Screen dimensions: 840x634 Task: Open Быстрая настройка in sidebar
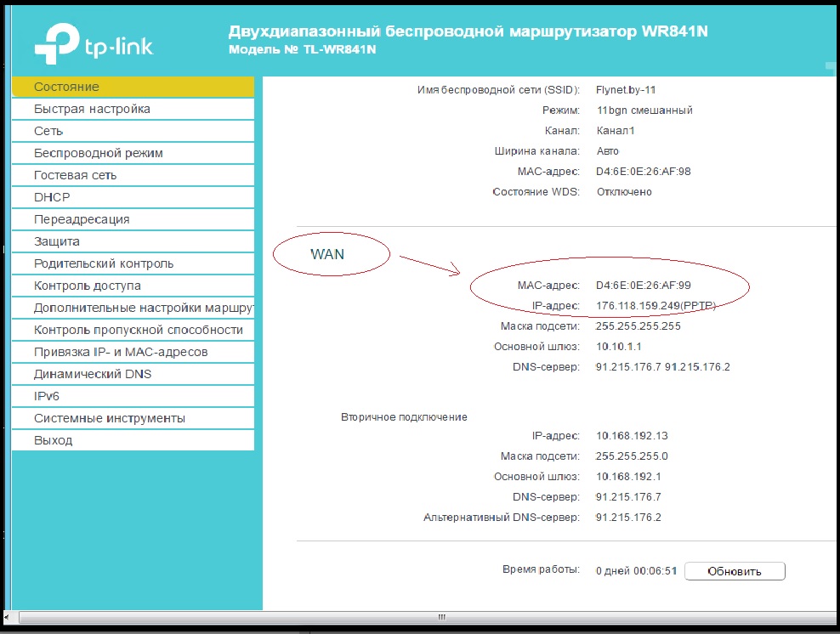tap(133, 109)
